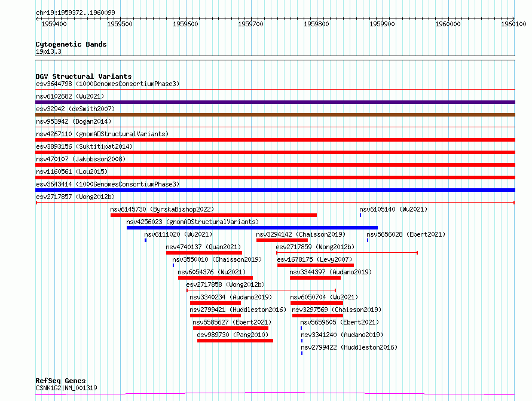Click the red esv1678175 variant bar

click(x=316, y=265)
